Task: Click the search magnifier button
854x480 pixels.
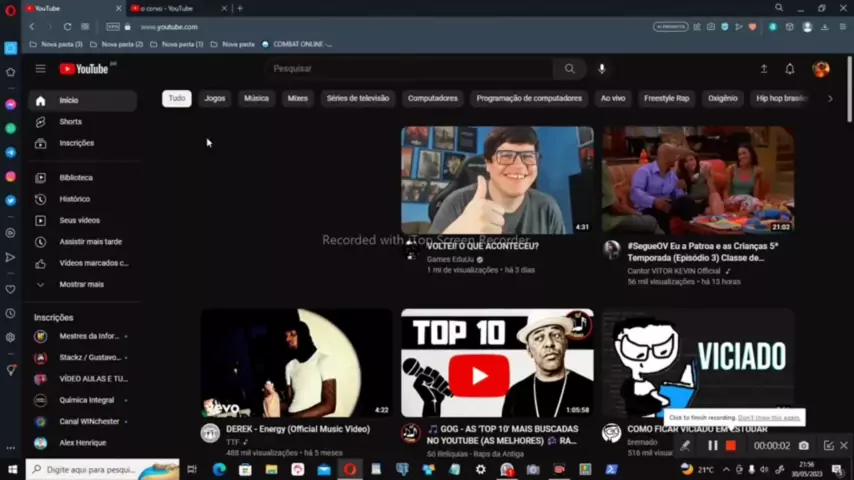Action: tap(569, 69)
